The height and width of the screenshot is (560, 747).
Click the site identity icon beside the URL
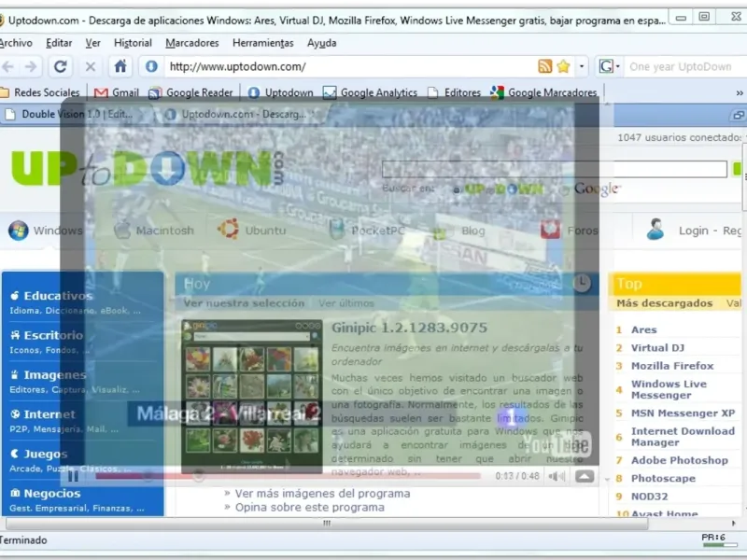coord(151,66)
